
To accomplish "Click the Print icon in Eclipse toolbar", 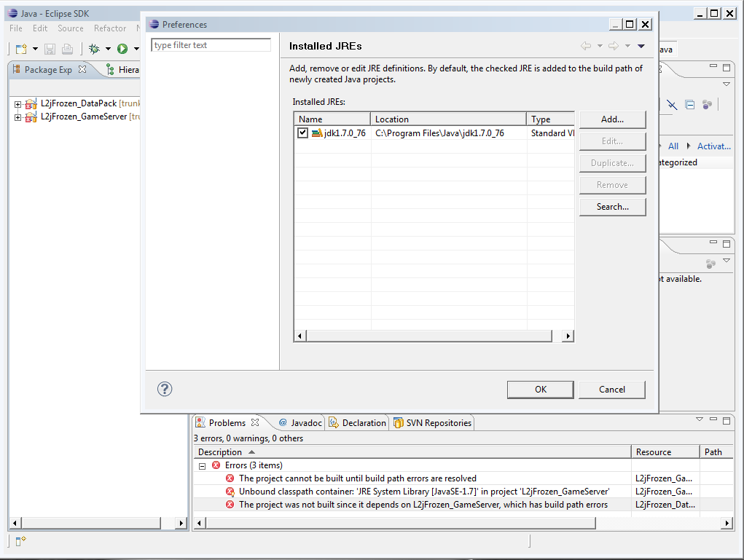I will [x=67, y=49].
